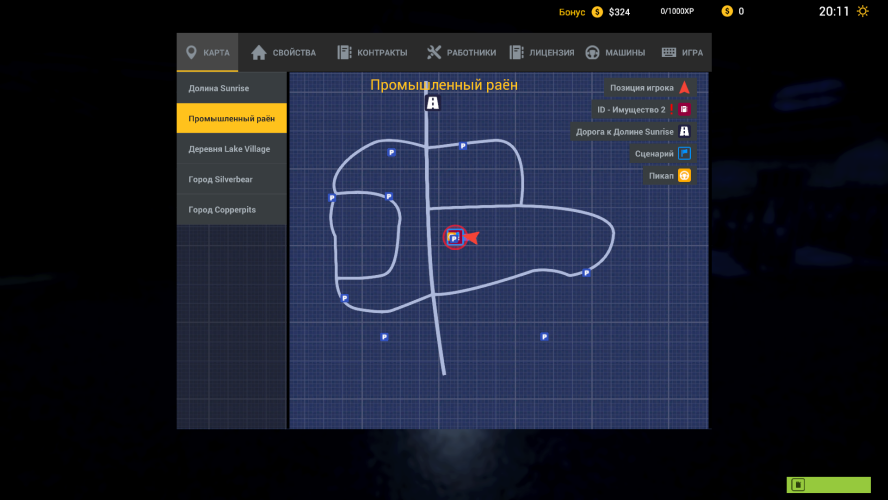Click the ЛИЦЕНЗИЯ license icon
This screenshot has height=500, width=888.
tap(517, 53)
